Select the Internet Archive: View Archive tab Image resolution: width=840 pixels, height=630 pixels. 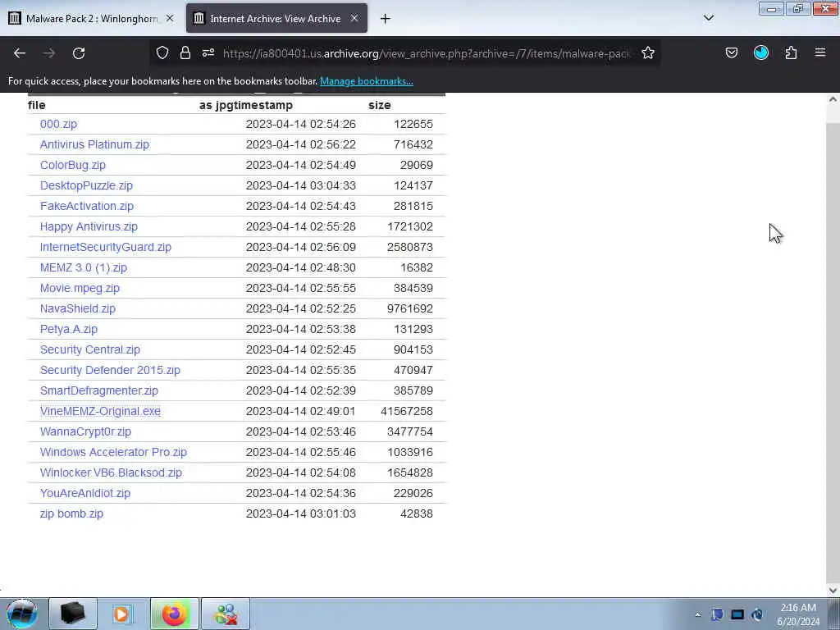click(x=276, y=18)
